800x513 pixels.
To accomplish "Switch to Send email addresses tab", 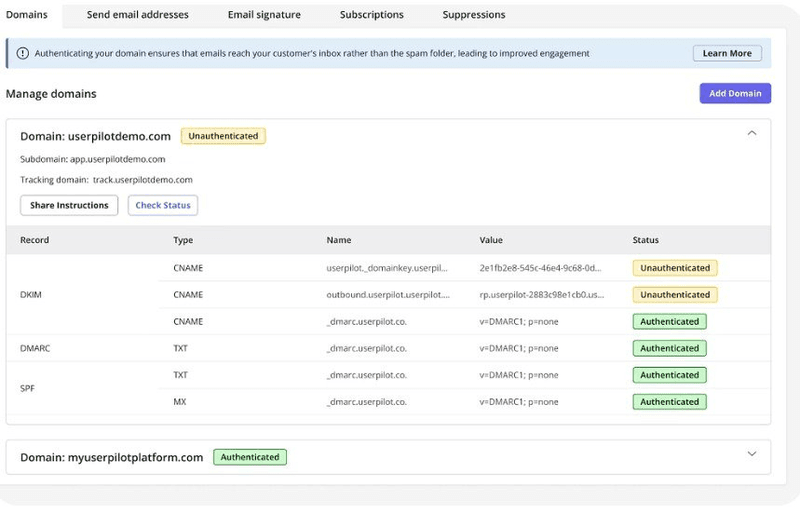I will tap(138, 15).
